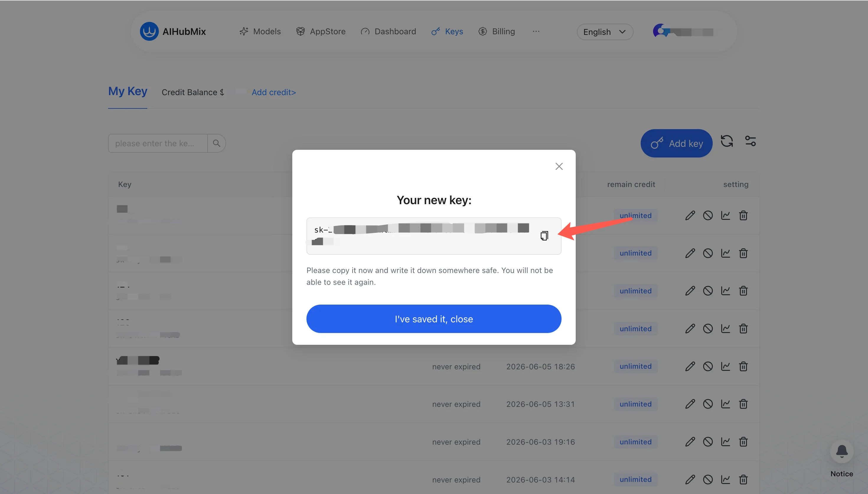Image resolution: width=868 pixels, height=494 pixels.
Task: Close the new key dialog with the X
Action: click(x=559, y=166)
